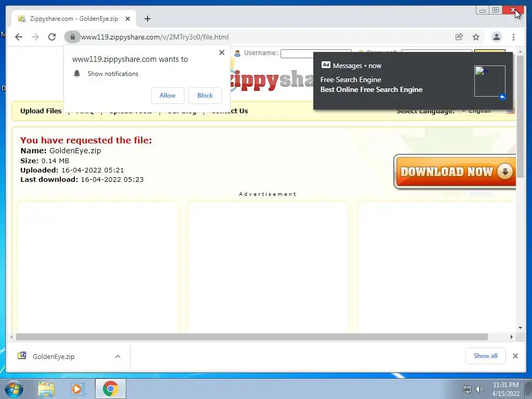The width and height of the screenshot is (532, 399).
Task: Go back to the previous page
Action: [x=19, y=37]
